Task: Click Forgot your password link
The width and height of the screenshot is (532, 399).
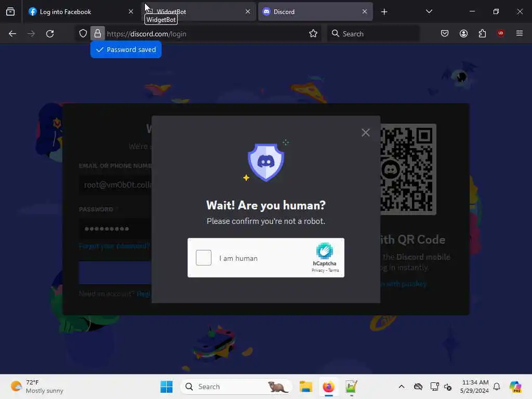Action: (x=114, y=246)
